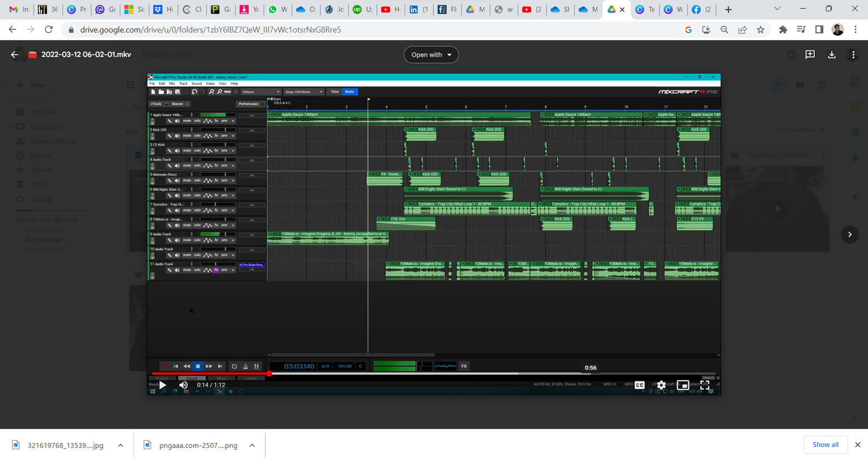This screenshot has height=461, width=868.
Task: Click the red playhead scrubber dot
Action: click(x=269, y=373)
